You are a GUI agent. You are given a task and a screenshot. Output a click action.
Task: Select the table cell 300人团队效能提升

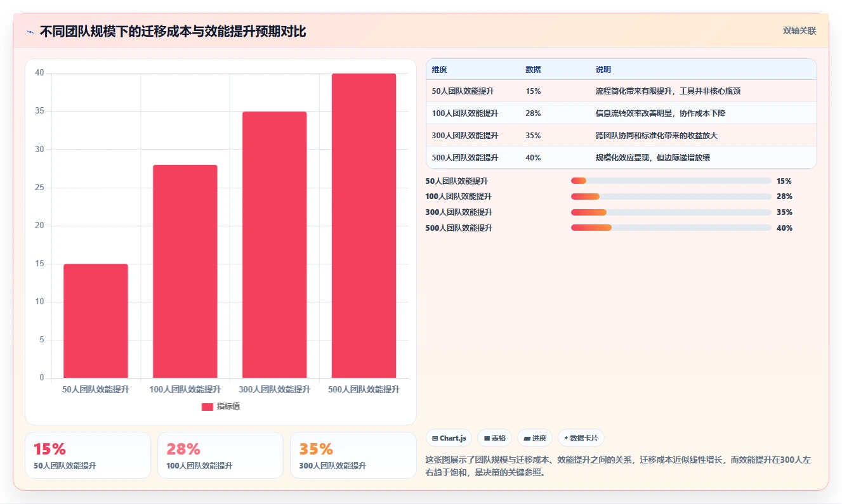(465, 136)
